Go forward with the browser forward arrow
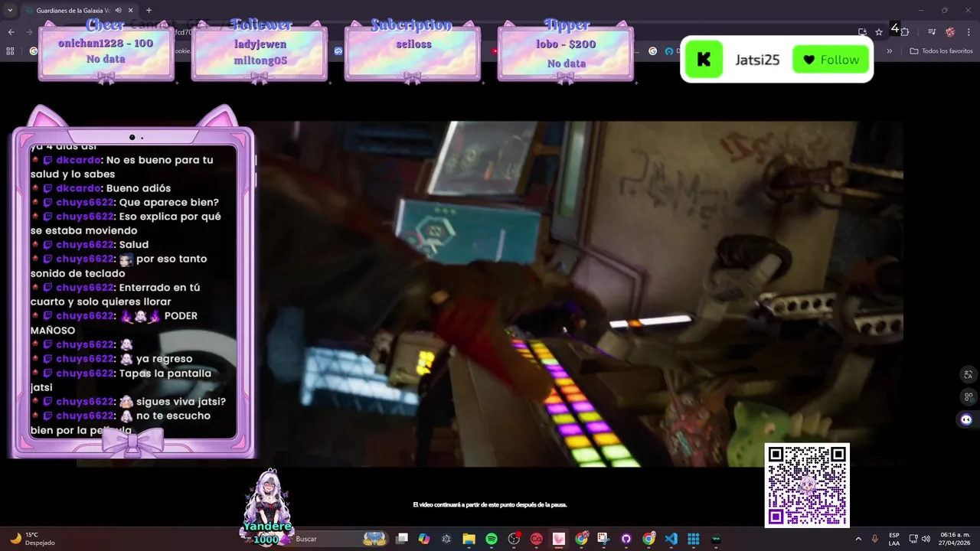 click(x=29, y=32)
